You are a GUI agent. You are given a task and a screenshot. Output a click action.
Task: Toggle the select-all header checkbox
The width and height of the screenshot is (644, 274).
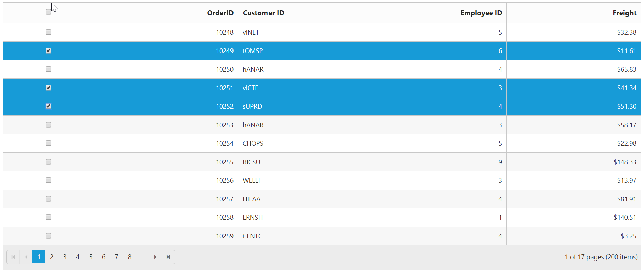coord(48,12)
